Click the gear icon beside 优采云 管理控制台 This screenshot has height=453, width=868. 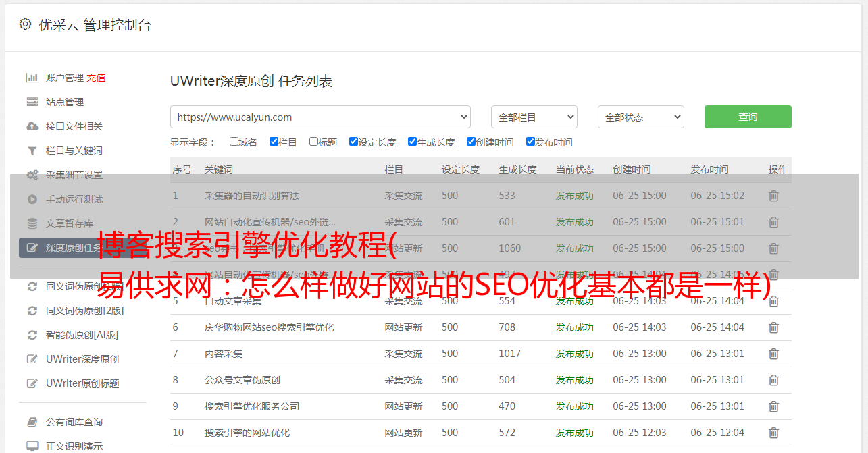pos(25,24)
